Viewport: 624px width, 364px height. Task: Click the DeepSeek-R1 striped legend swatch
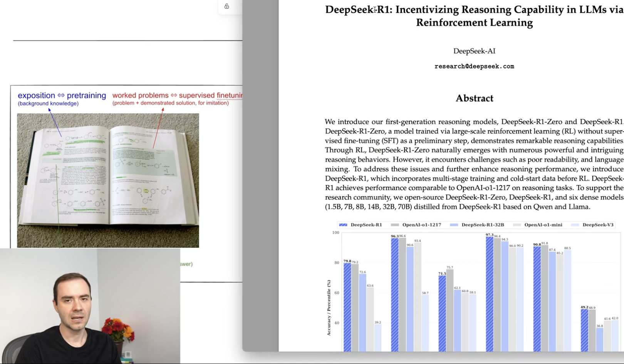point(343,225)
